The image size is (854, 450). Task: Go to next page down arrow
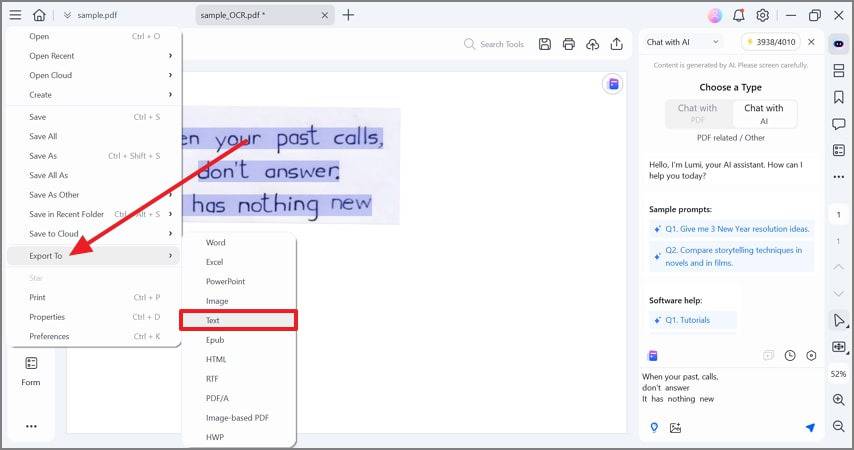click(x=839, y=294)
